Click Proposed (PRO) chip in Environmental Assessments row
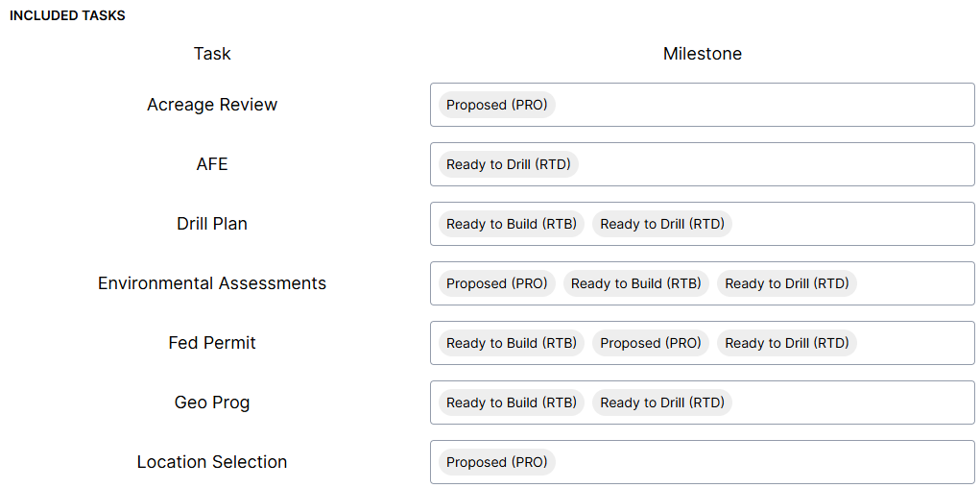The width and height of the screenshot is (980, 488). click(496, 283)
